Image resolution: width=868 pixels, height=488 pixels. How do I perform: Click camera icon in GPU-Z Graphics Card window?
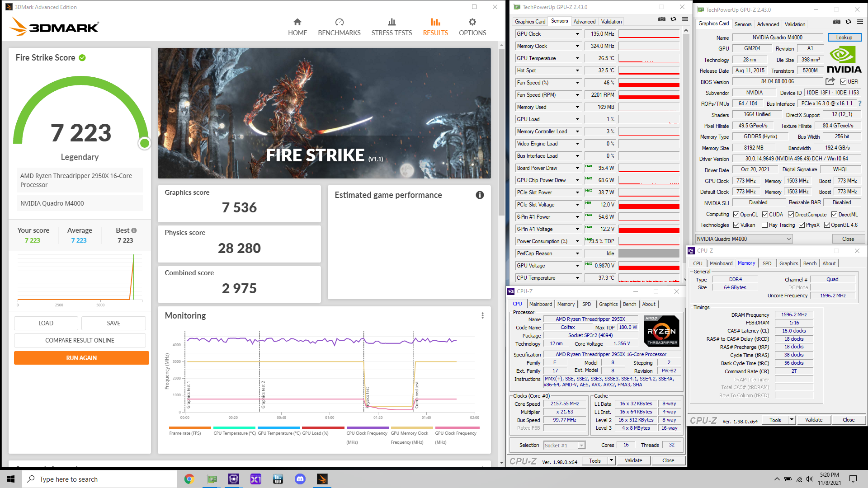837,22
